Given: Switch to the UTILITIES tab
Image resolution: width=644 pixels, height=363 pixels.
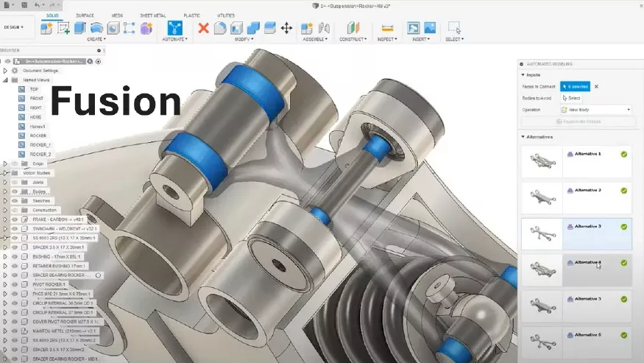Looking at the screenshot, I should (226, 15).
